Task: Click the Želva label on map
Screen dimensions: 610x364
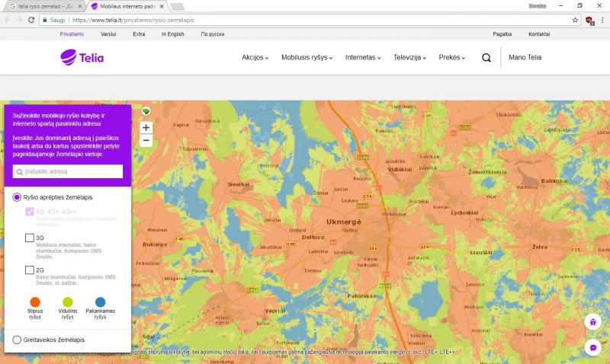Action: 540,247
